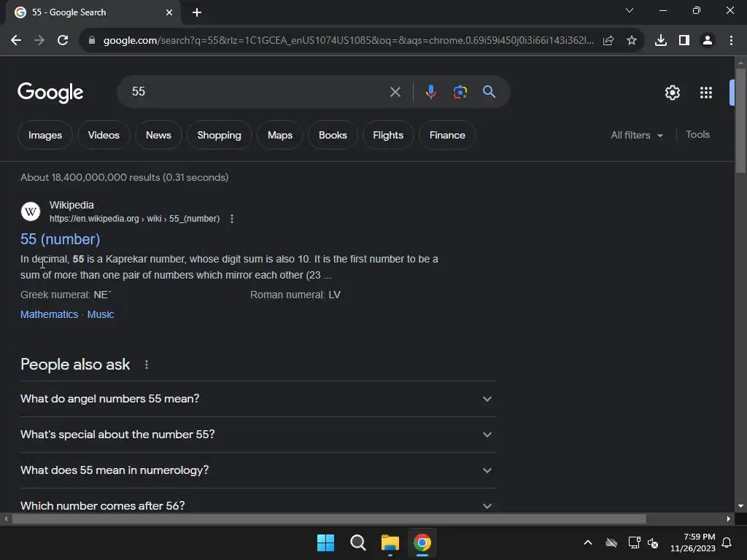The image size is (747, 560).
Task: Go back to previous page in Chrome
Action: click(x=16, y=41)
